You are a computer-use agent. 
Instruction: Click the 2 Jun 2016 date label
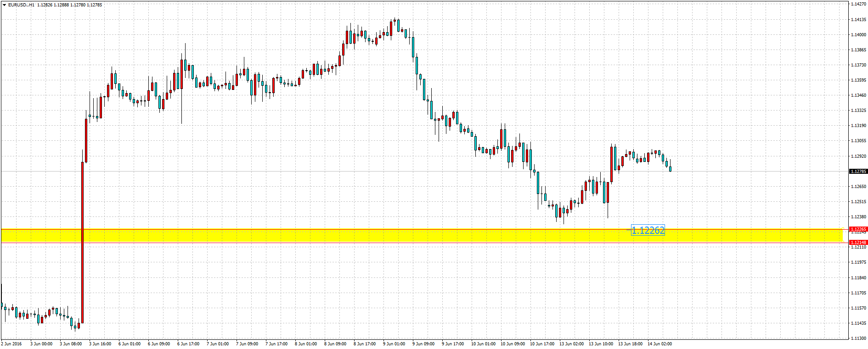11,344
